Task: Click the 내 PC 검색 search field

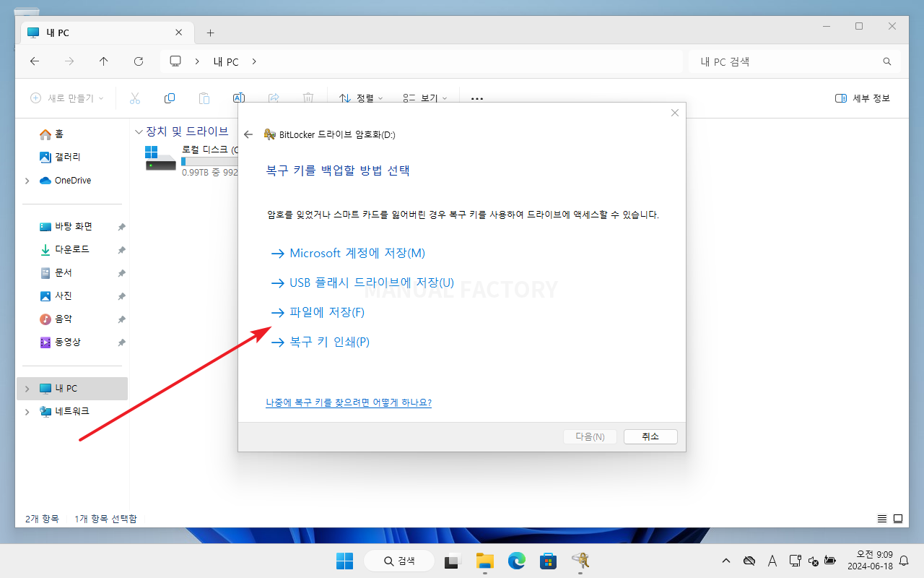Action: pos(794,62)
